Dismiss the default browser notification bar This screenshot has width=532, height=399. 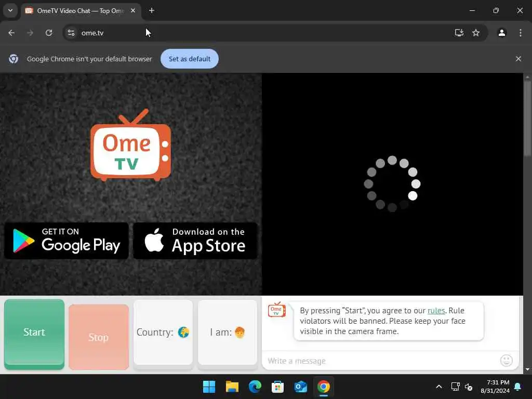point(518,59)
